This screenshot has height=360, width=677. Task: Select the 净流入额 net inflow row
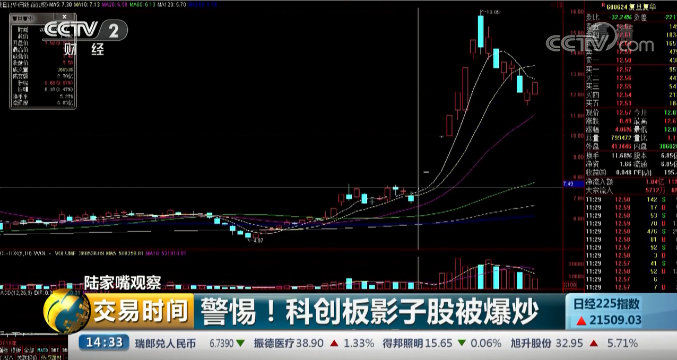click(631, 182)
